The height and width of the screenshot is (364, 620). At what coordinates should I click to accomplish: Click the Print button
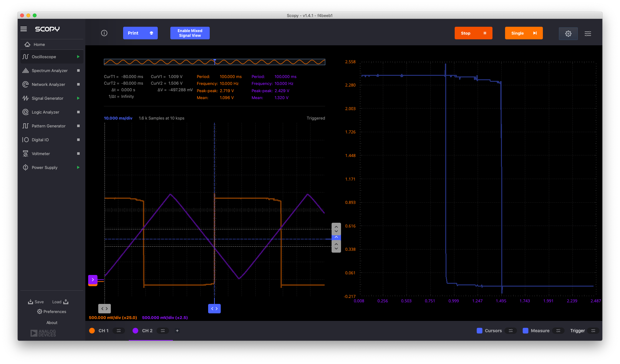tap(140, 33)
